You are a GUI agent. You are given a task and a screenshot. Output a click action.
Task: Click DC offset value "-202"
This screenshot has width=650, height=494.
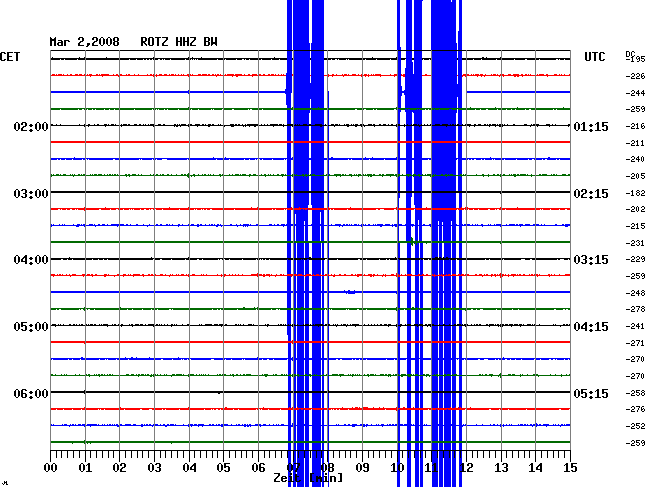point(635,209)
